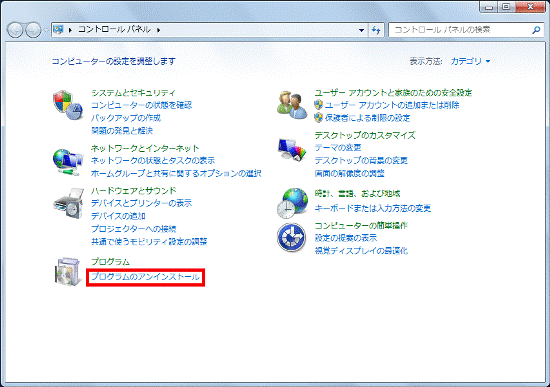
Task: Open the デスクトップのカスタマイズ monitor icon
Action: tap(292, 149)
